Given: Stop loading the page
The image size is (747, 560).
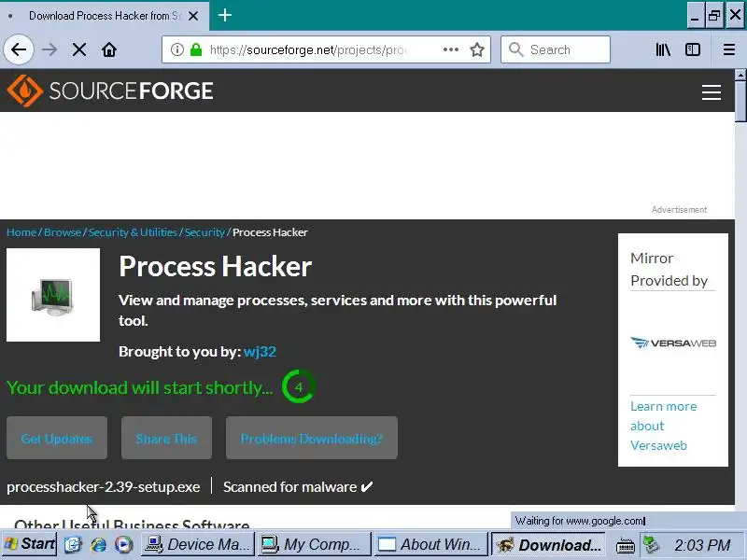Looking at the screenshot, I should 79,49.
